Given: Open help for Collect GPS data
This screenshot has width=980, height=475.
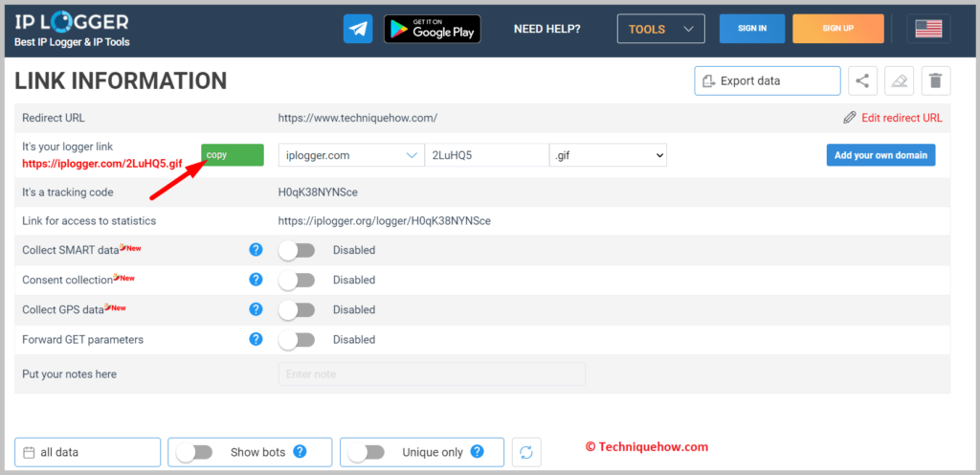Looking at the screenshot, I should pos(256,308).
